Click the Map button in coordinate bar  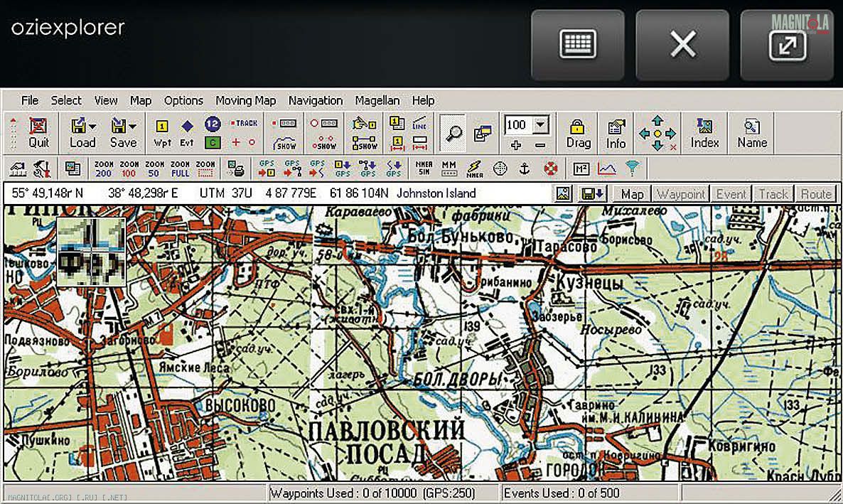633,194
